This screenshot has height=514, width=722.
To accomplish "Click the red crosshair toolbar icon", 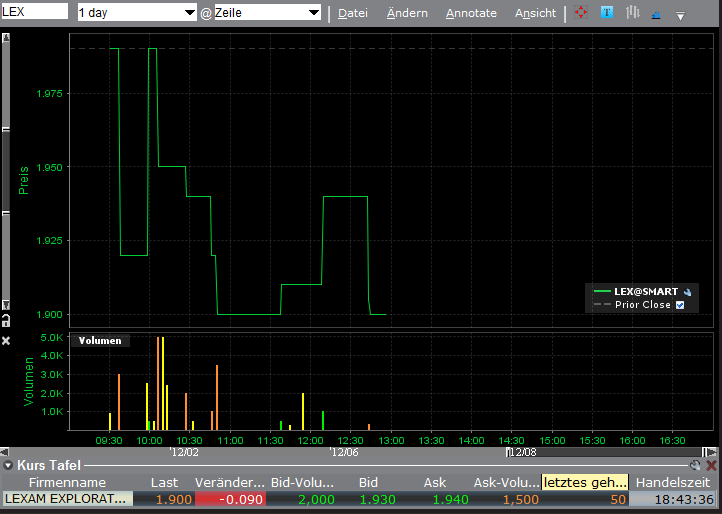I will pyautogui.click(x=581, y=13).
